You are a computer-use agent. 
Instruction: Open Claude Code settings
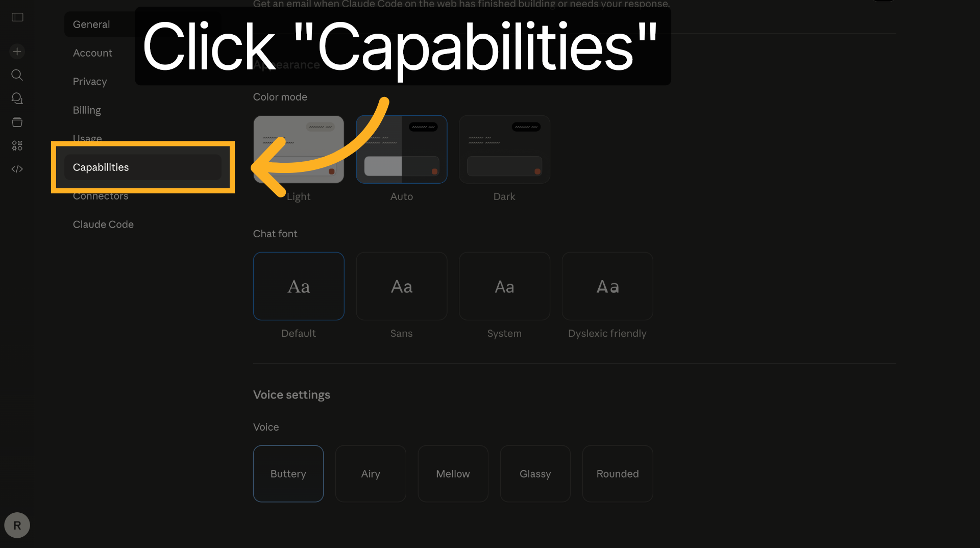[x=103, y=224]
